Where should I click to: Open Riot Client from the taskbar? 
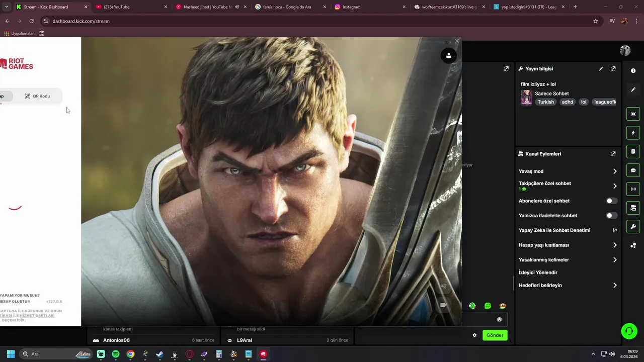(x=263, y=354)
